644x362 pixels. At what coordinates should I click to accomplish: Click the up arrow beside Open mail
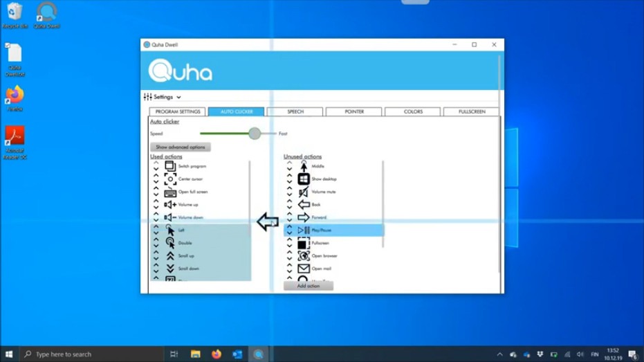pos(290,265)
